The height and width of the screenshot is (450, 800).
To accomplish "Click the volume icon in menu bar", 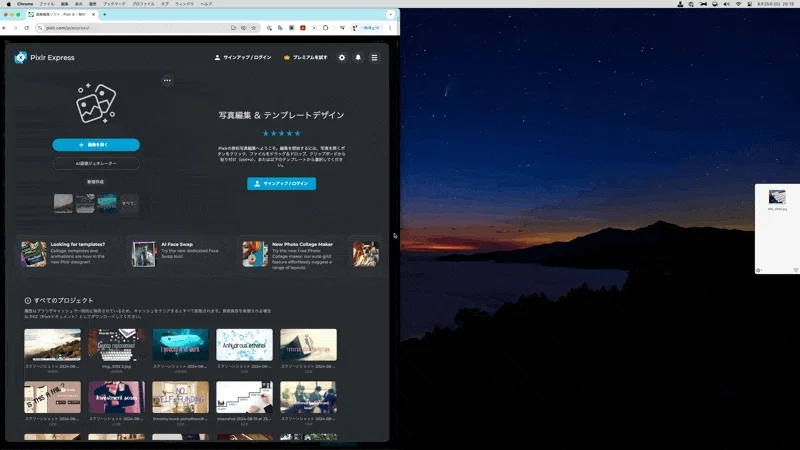I will pos(727,4).
